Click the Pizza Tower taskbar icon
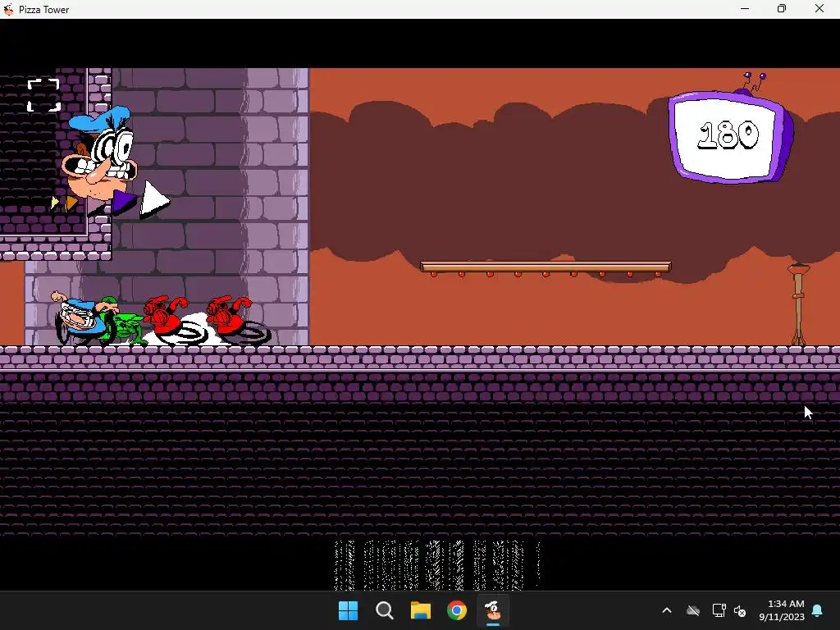 493,610
